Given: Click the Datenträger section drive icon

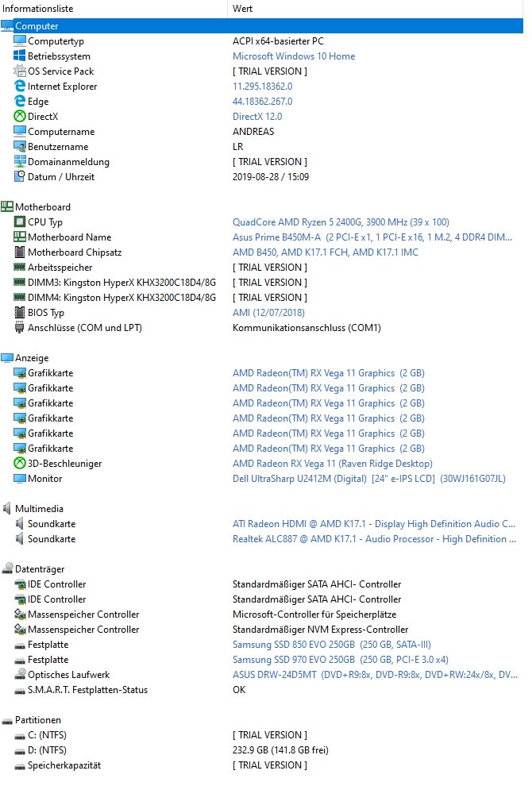Looking at the screenshot, I should 7,568.
